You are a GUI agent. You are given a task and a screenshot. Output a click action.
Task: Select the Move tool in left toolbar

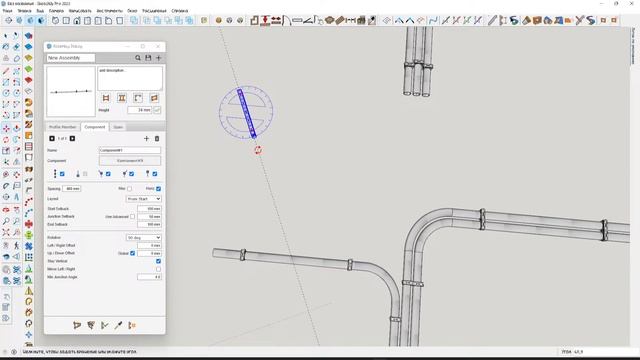point(6,129)
